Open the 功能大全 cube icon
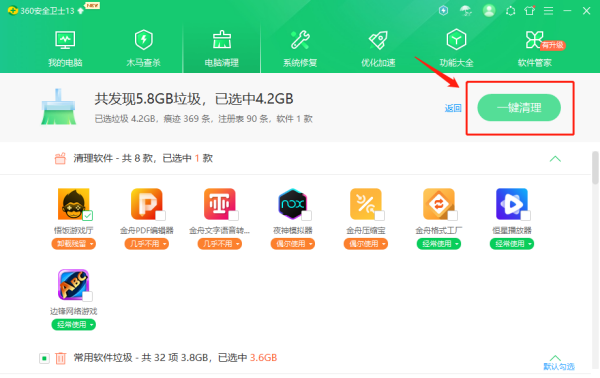The image size is (600, 378). 456,40
